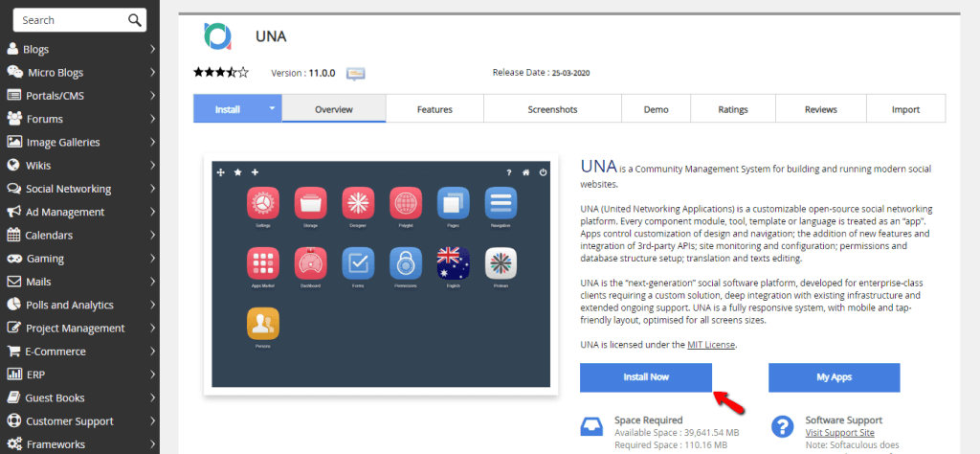This screenshot has height=454, width=980.
Task: Click the Release Date 25-03-2020 text
Action: [542, 73]
